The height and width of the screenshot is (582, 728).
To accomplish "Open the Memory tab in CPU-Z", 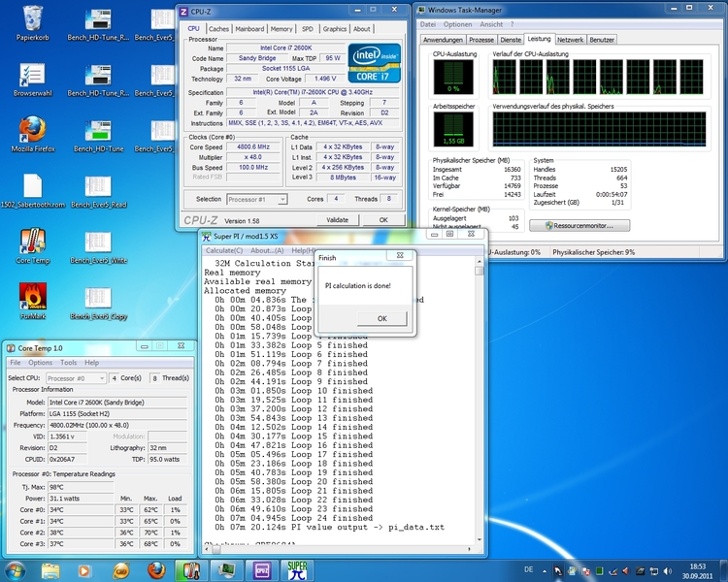I will (x=281, y=29).
